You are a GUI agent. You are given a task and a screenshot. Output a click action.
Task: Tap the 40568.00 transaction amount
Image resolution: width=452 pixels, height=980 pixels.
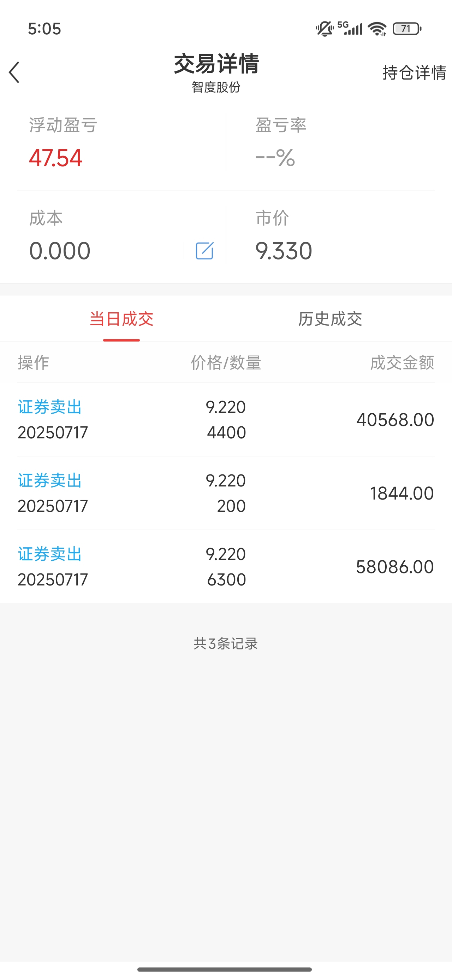pyautogui.click(x=395, y=420)
